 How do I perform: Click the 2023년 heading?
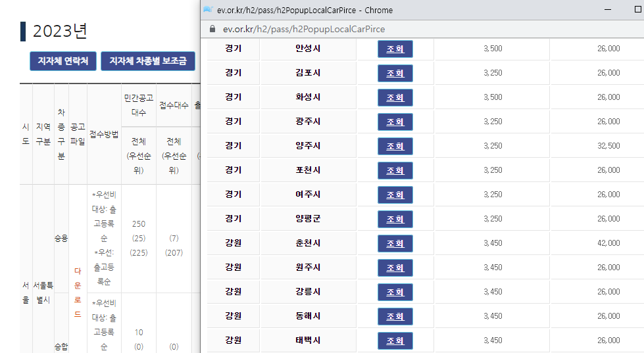click(60, 31)
